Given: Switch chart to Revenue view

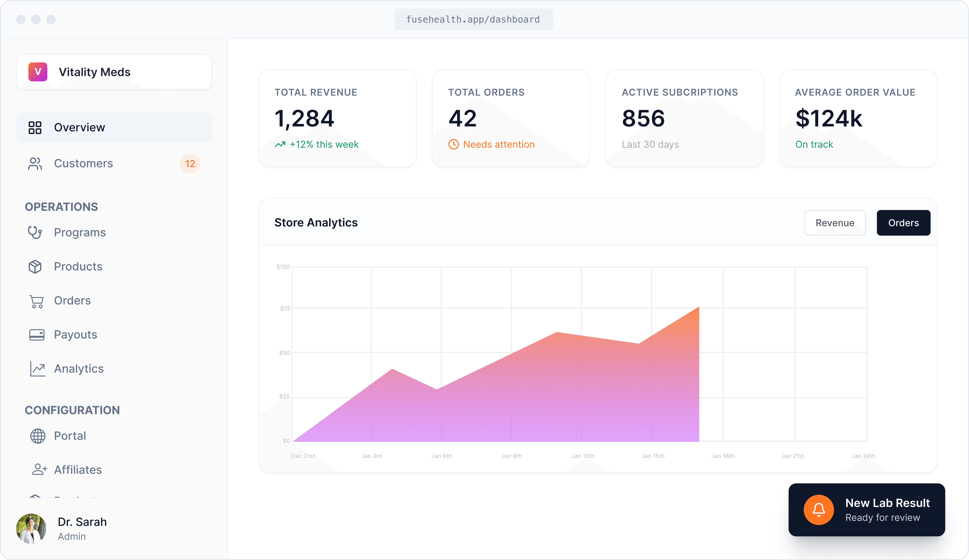Looking at the screenshot, I should coord(834,223).
